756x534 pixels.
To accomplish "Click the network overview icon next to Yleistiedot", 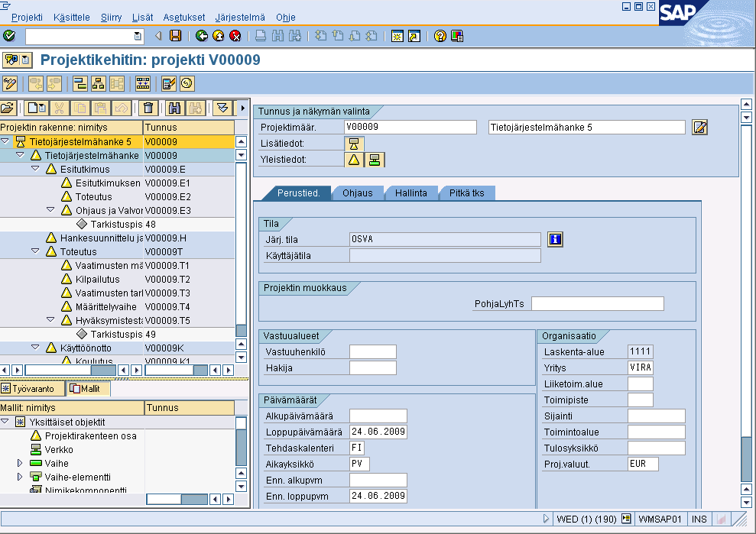I will [375, 160].
